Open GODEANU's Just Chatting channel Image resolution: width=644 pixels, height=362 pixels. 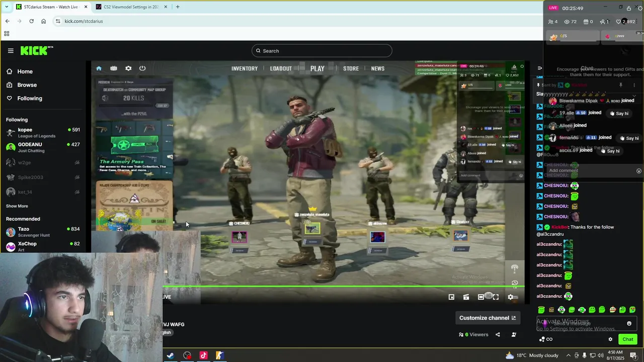click(43, 147)
